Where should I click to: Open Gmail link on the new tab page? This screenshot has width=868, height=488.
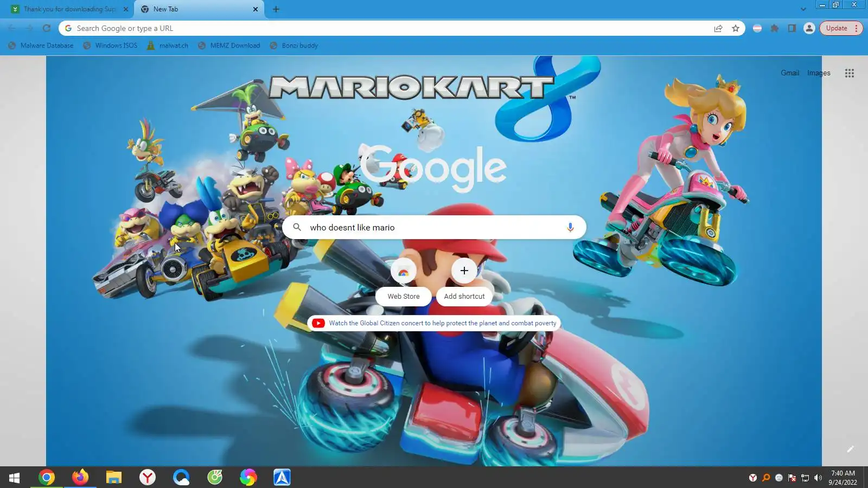[790, 73]
